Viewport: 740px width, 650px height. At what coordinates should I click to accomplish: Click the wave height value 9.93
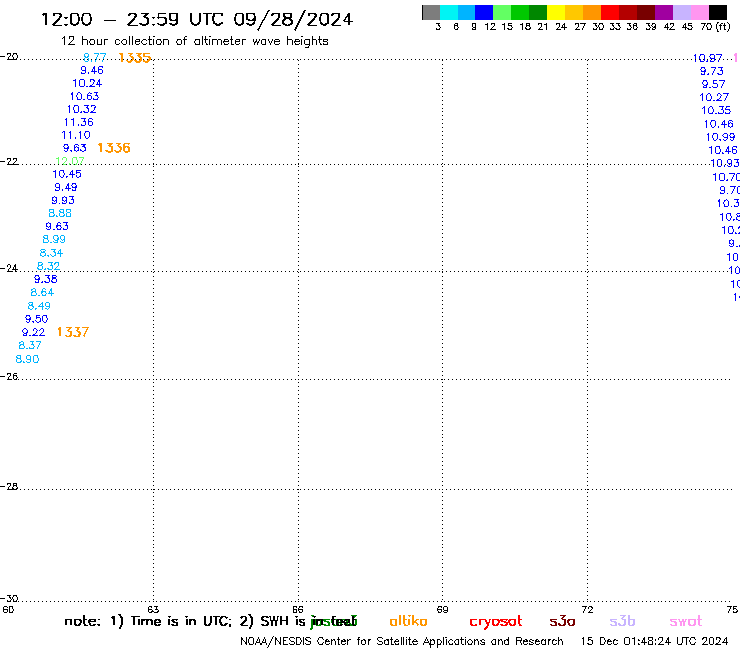(63, 200)
